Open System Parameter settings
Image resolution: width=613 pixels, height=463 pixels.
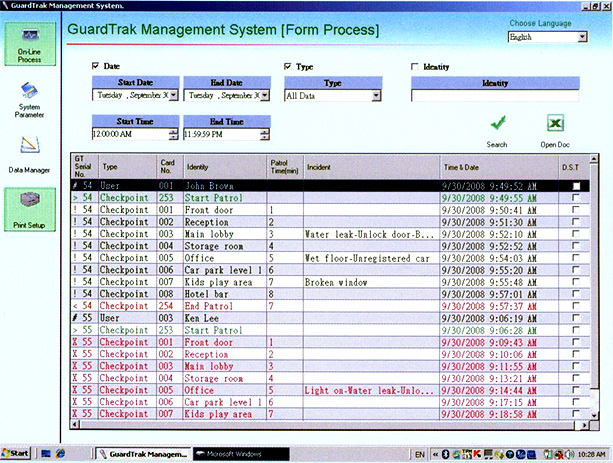(x=29, y=100)
